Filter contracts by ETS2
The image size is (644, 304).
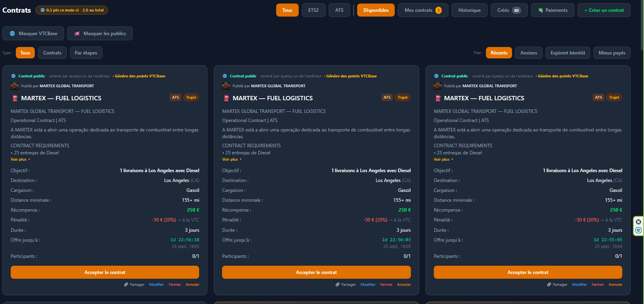click(313, 10)
